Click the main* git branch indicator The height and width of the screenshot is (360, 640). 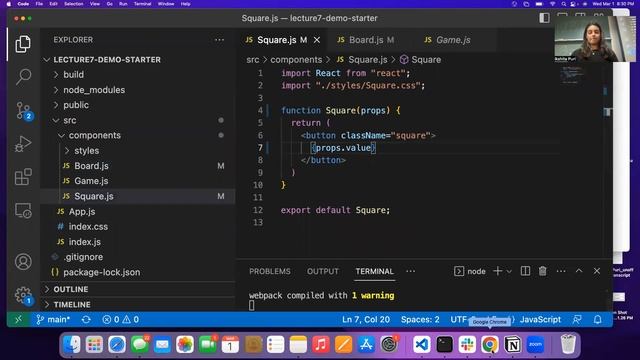coord(53,319)
